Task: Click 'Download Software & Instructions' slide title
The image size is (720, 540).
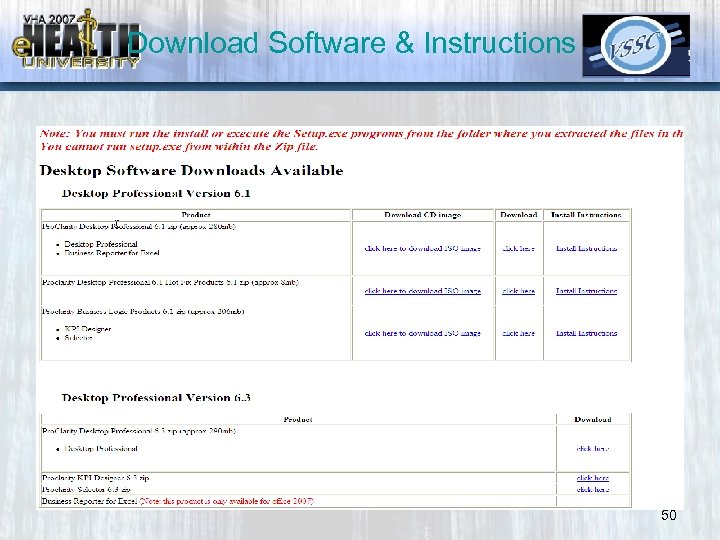Action: (x=351, y=43)
